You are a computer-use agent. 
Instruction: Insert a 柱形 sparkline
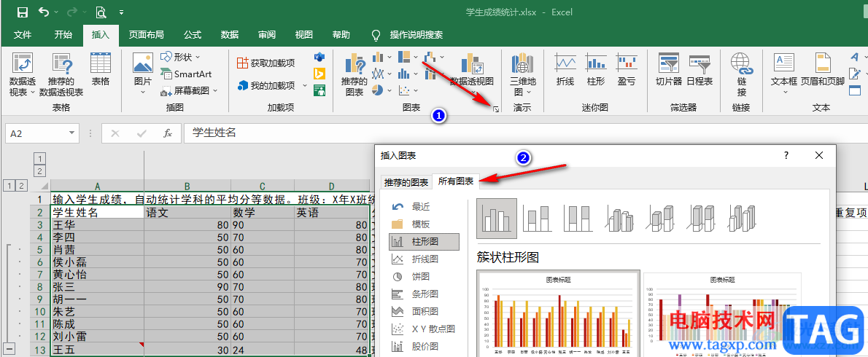[596, 69]
